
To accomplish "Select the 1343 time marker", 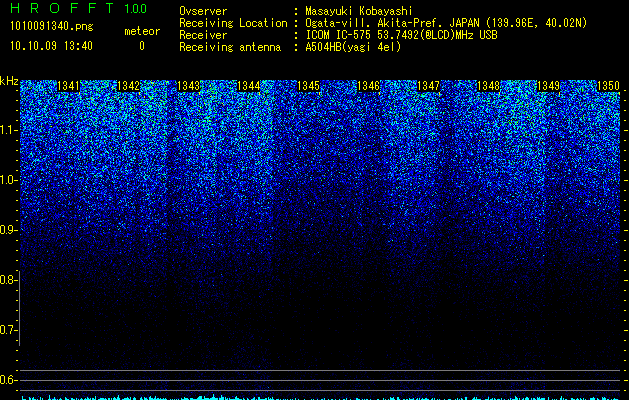I will 189,86.
